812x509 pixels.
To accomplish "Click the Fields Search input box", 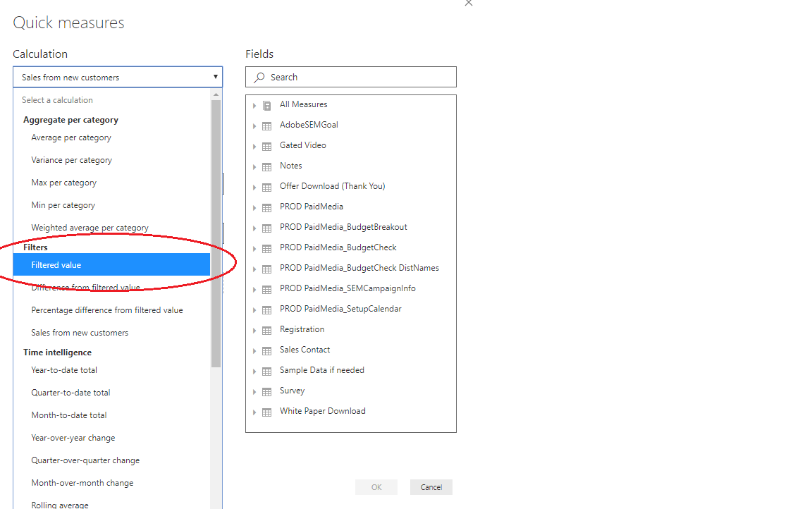I will (351, 77).
